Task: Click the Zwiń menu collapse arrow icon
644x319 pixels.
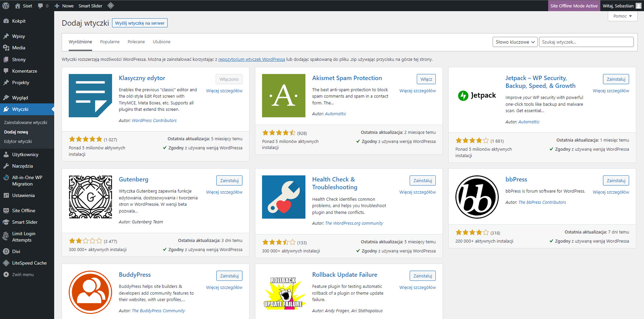Action: click(x=6, y=274)
